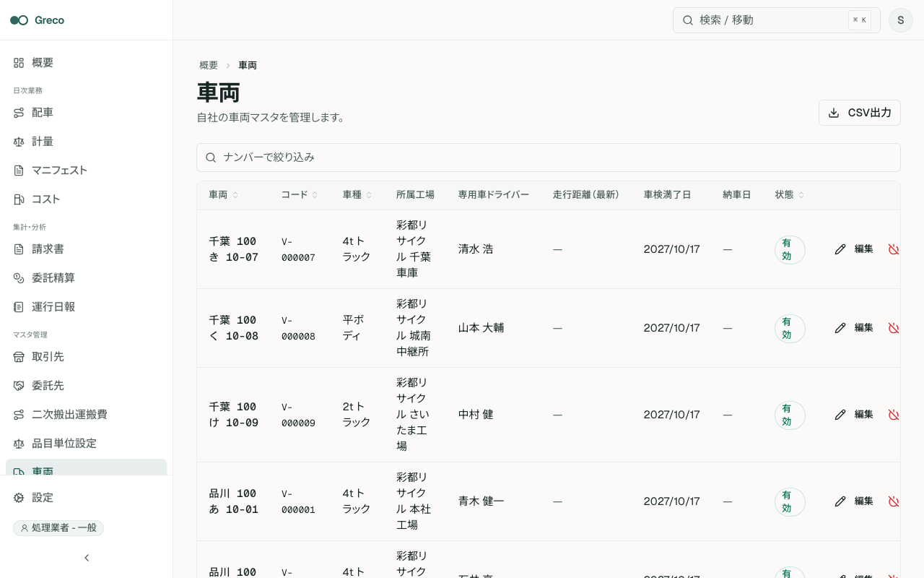Click the 処理業者 - 一般 role badge

tap(58, 528)
